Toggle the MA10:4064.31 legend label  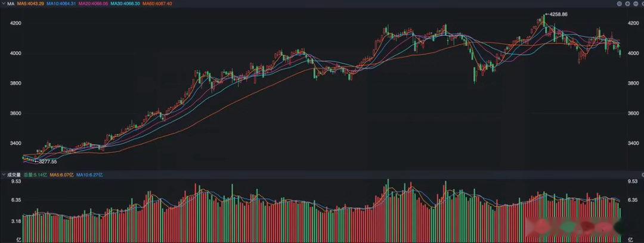pyautogui.click(x=61, y=4)
